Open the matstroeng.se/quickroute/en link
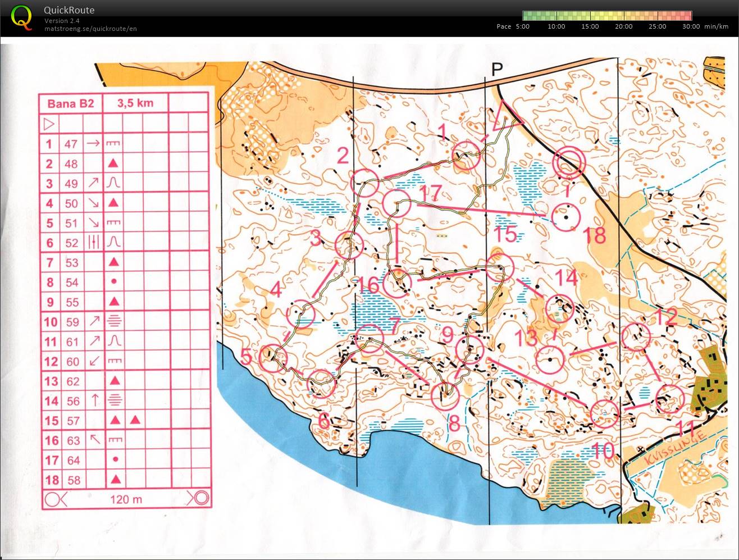Image resolution: width=739 pixels, height=560 pixels. click(x=90, y=29)
